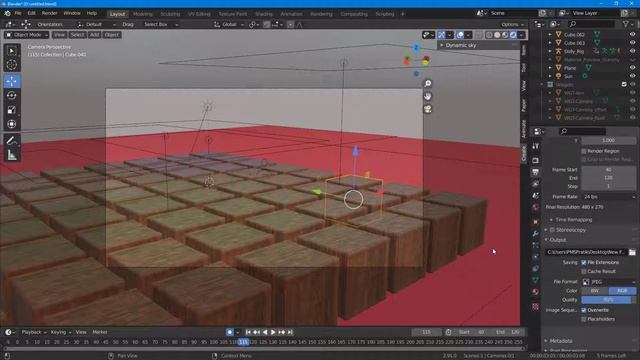Select the Cursor tool

pyautogui.click(x=12, y=65)
